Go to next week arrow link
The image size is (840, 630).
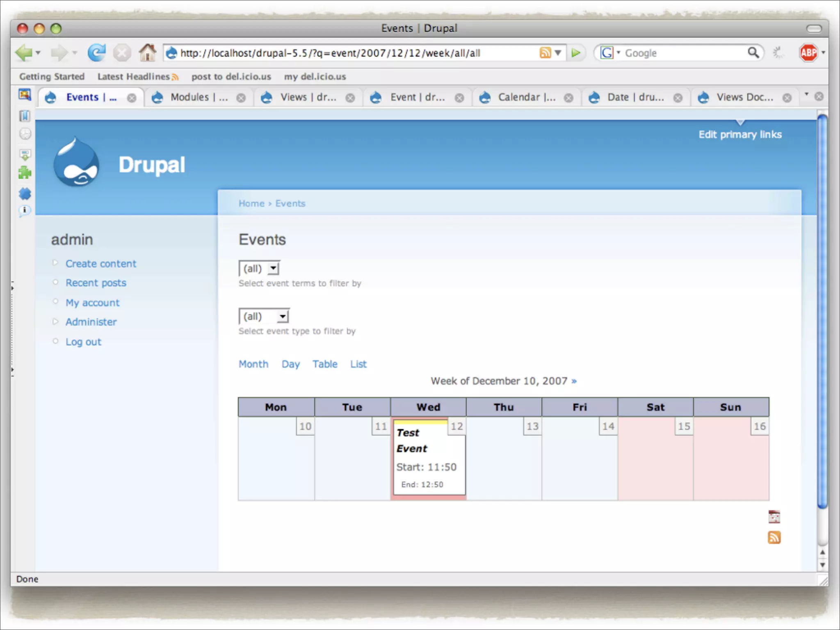[x=574, y=381]
